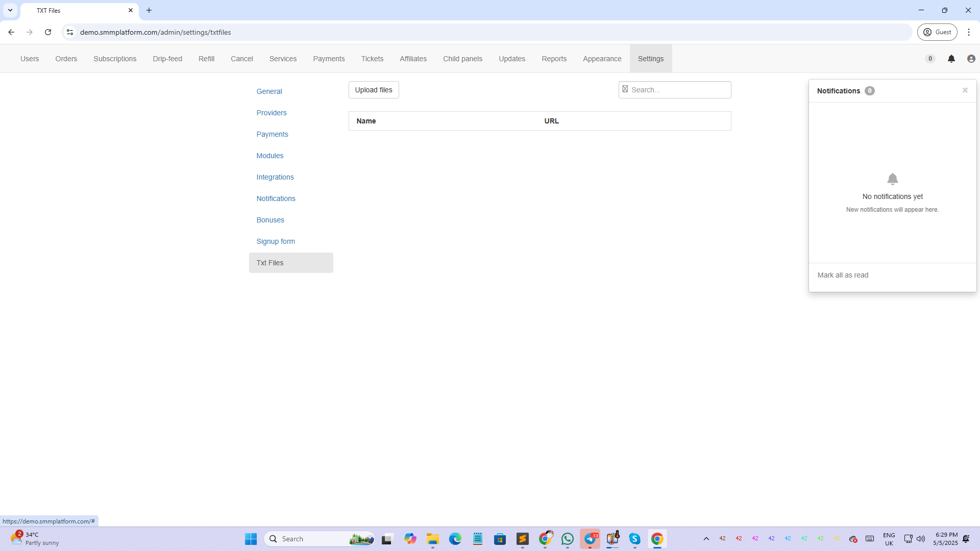980x551 pixels.
Task: Click the search field icon
Action: coord(625,89)
